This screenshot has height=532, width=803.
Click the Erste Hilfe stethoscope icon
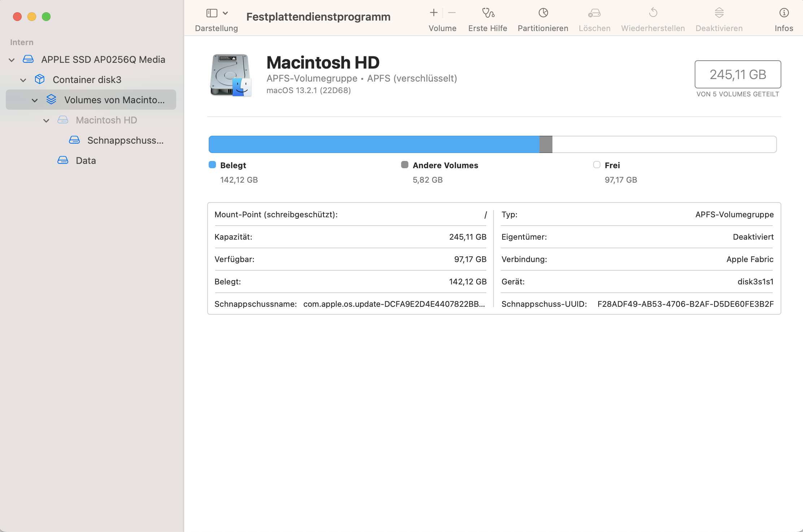[488, 13]
